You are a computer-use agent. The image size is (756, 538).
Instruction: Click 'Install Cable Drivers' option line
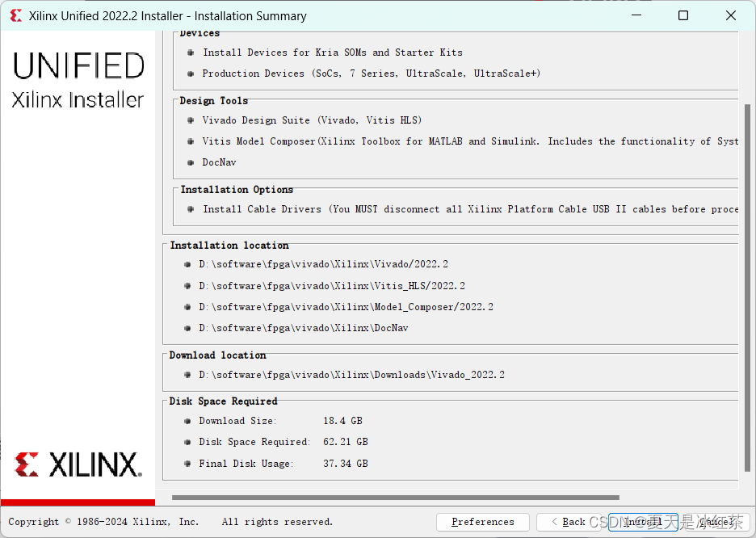click(471, 209)
